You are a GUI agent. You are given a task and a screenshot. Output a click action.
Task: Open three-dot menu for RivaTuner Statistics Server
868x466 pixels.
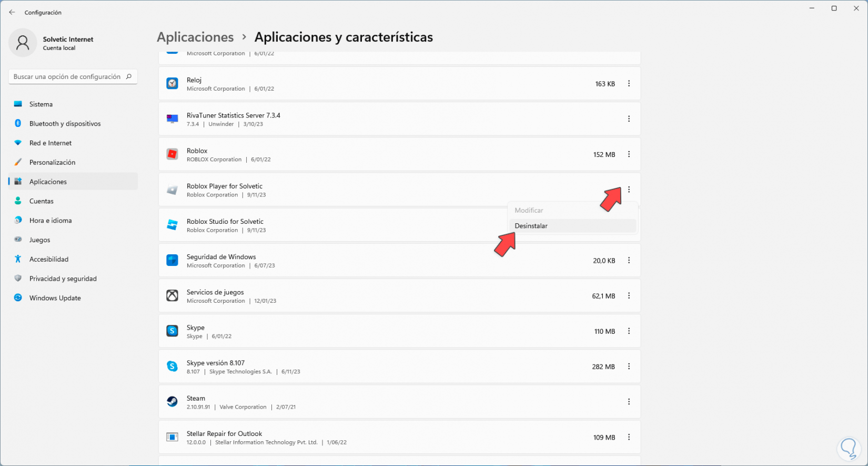(629, 119)
